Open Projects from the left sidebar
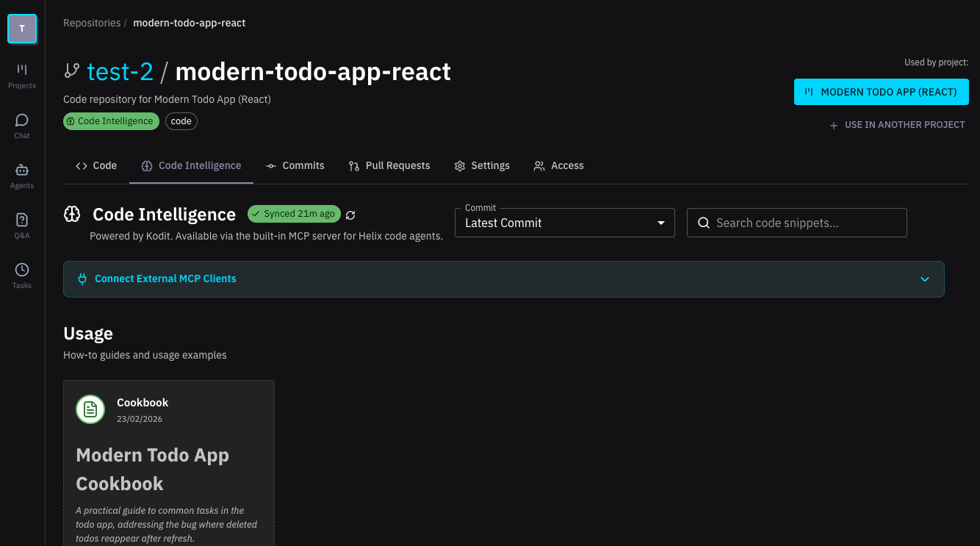The width and height of the screenshot is (980, 546). tap(21, 76)
